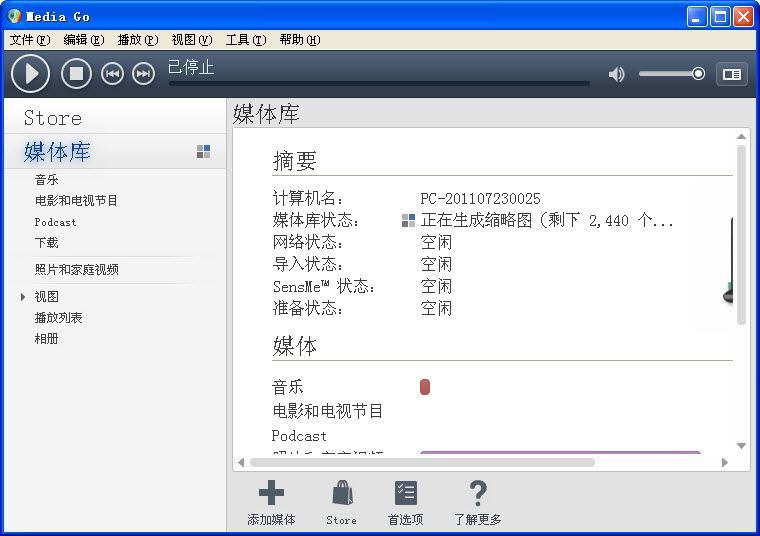Open the 播放(P) menu
This screenshot has width=760, height=536.
(x=138, y=40)
